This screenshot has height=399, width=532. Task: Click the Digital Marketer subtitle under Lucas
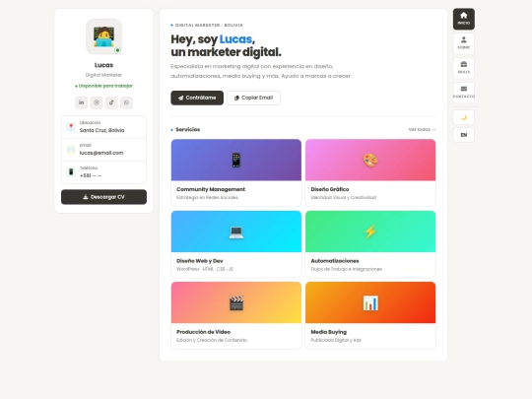point(103,75)
